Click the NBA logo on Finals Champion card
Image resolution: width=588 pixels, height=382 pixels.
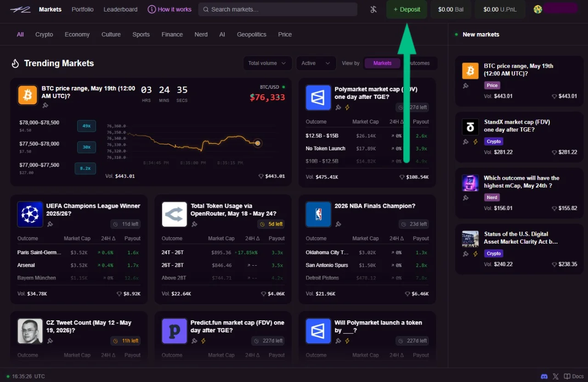pos(318,214)
